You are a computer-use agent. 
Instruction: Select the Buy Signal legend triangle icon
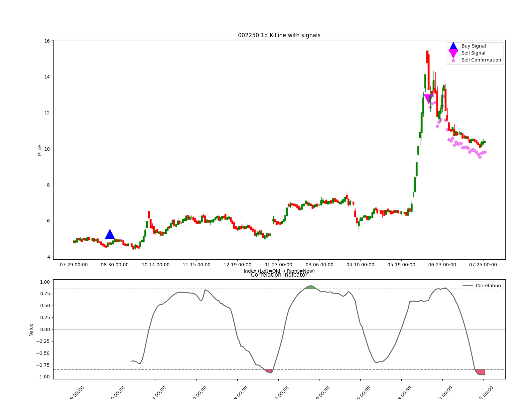(x=453, y=46)
